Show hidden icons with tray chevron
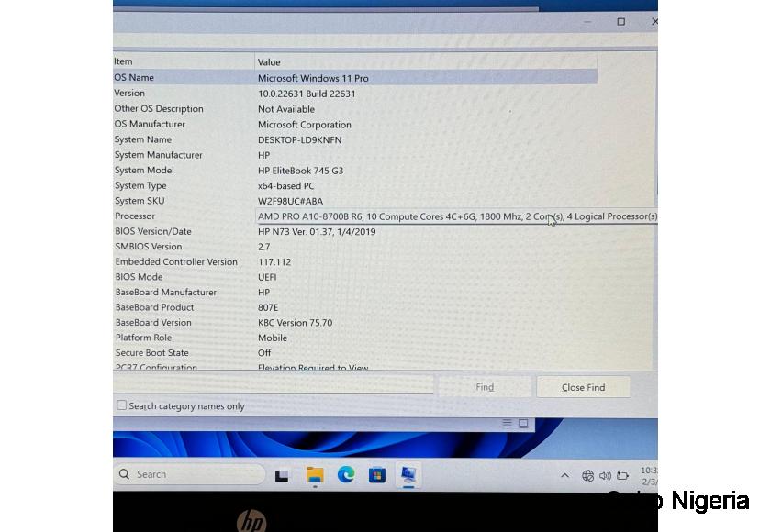 point(564,475)
